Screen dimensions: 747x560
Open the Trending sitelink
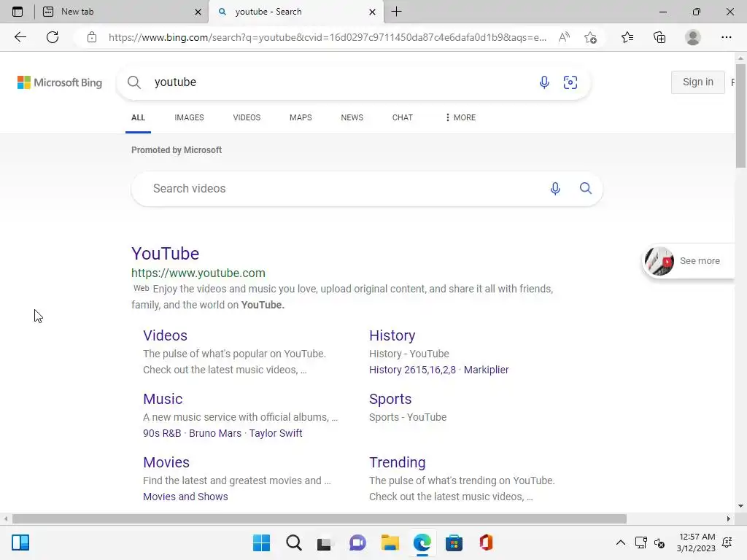398,462
